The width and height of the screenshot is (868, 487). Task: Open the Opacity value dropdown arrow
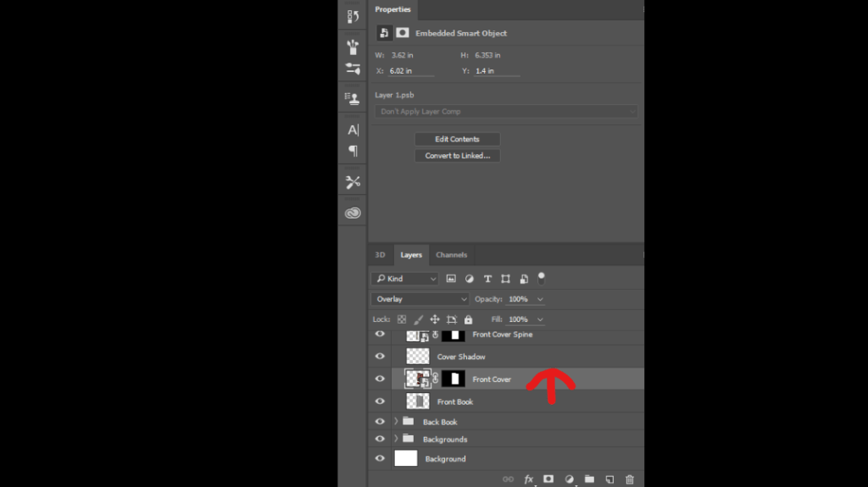pos(541,299)
